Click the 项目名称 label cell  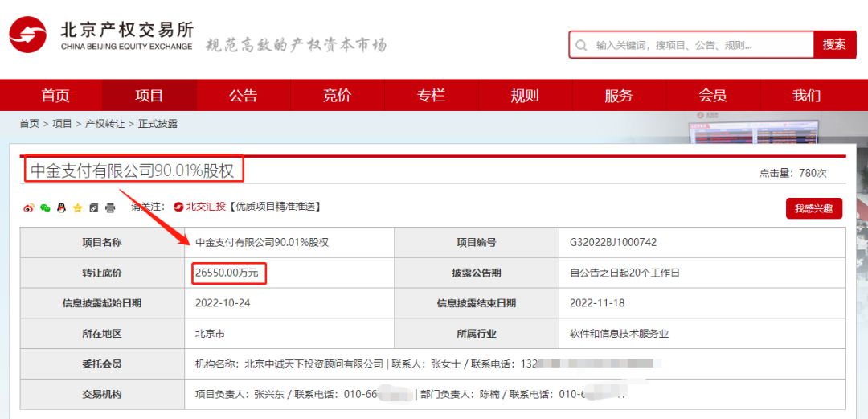pos(102,242)
